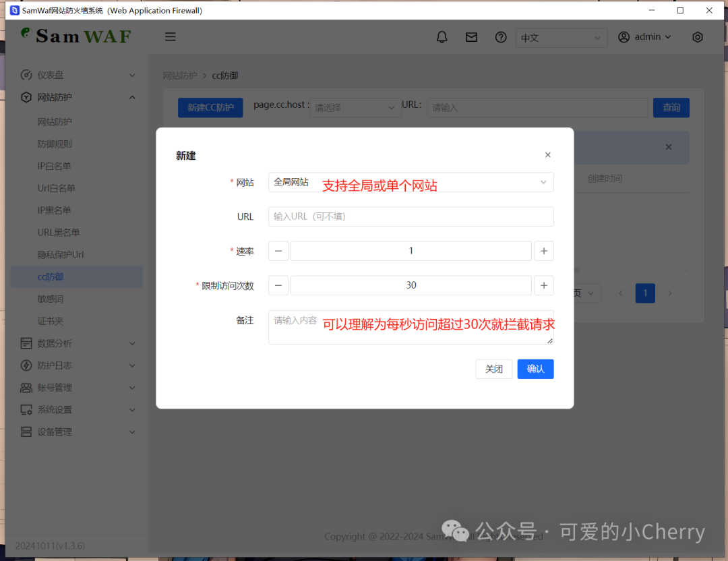
Task: Expand the 数据分析 menu chevron
Action: [x=132, y=344]
